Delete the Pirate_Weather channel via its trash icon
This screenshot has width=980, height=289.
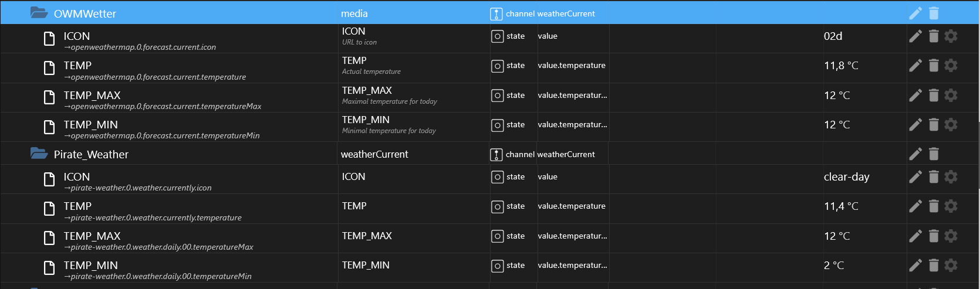(934, 154)
